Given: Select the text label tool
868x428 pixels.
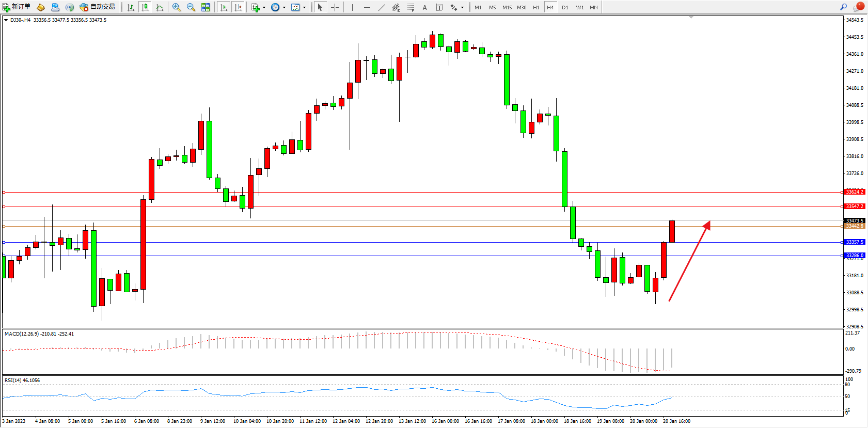Looking at the screenshot, I should tap(439, 7).
